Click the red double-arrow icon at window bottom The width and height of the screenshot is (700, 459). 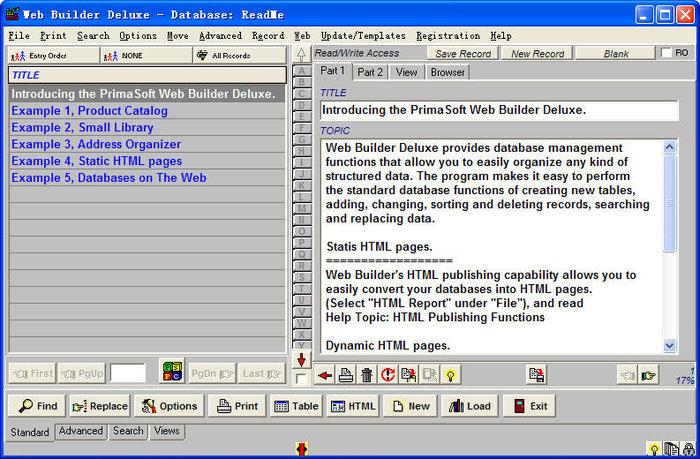tap(302, 449)
